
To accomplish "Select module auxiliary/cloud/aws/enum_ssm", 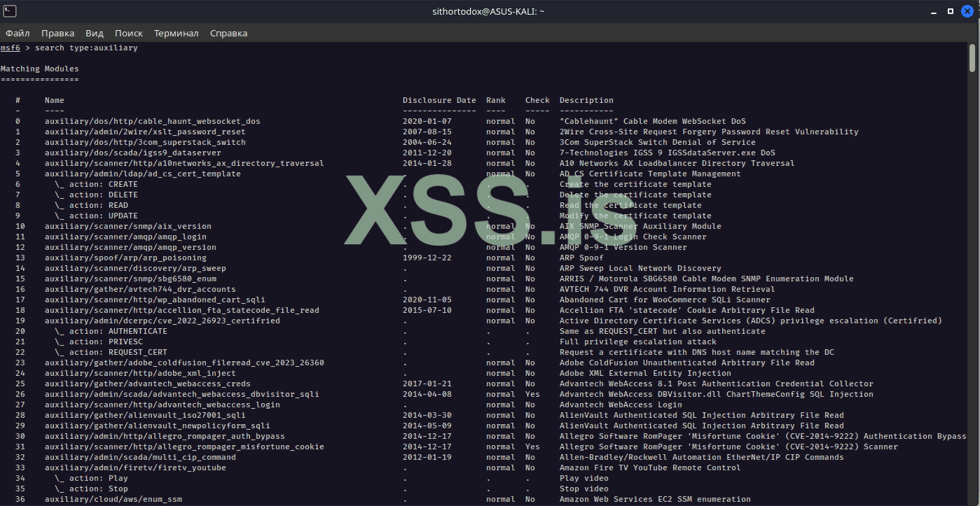I will pyautogui.click(x=113, y=499).
